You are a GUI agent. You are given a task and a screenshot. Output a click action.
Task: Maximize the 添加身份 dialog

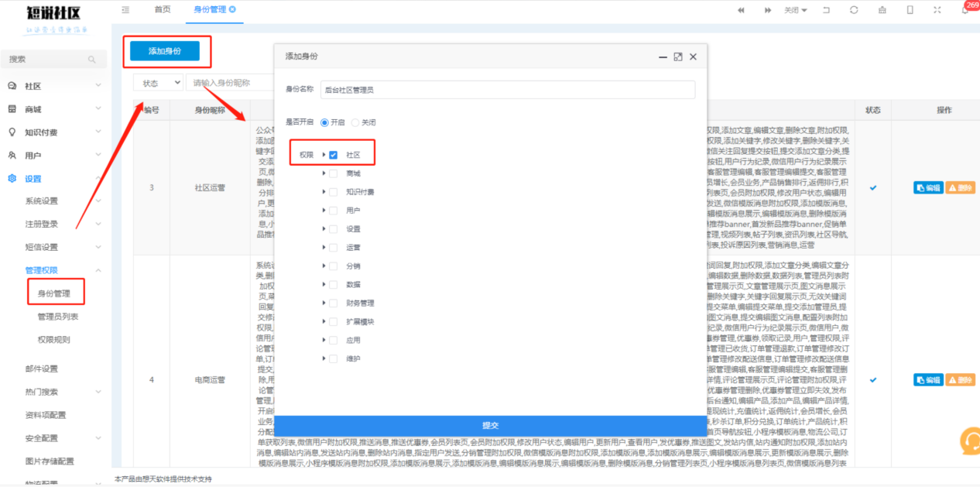tap(678, 57)
